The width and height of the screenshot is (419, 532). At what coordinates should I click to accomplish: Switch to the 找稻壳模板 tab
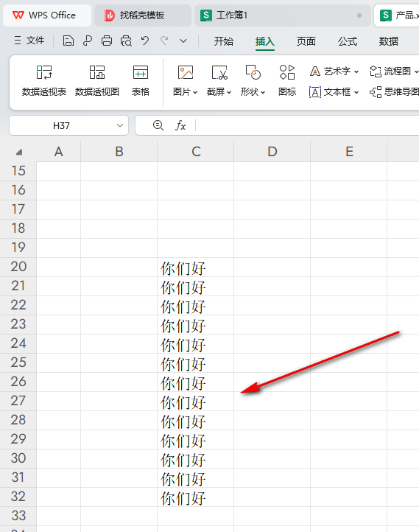[142, 15]
